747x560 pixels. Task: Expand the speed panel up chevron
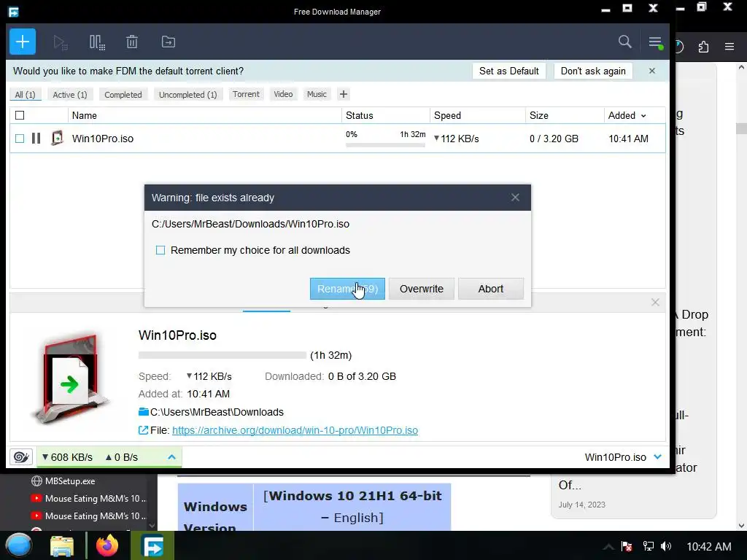tap(172, 457)
